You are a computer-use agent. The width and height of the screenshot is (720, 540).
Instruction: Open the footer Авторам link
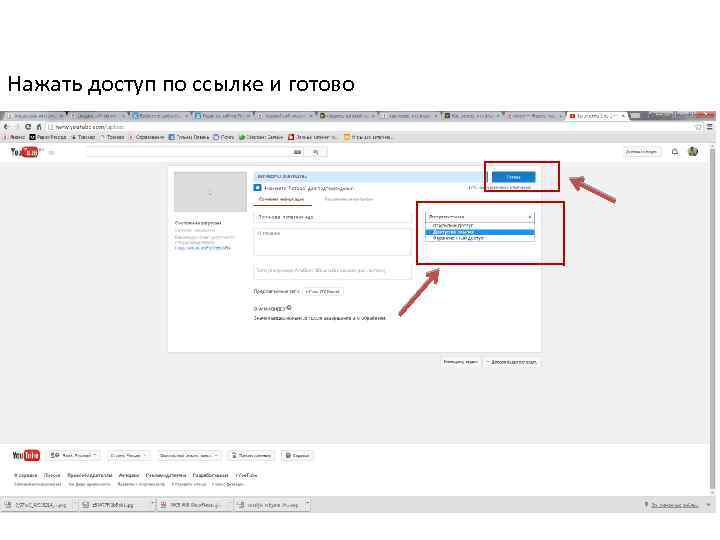(129, 475)
